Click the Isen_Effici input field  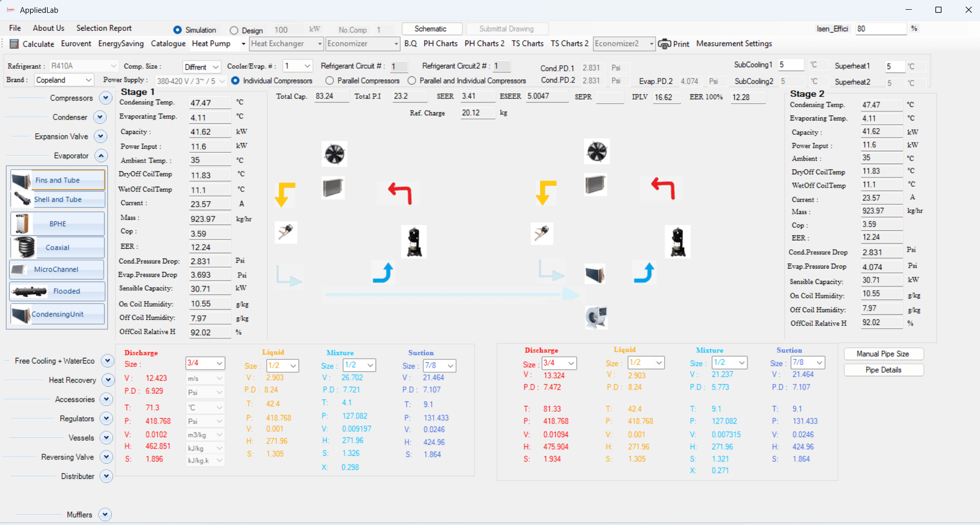click(880, 29)
